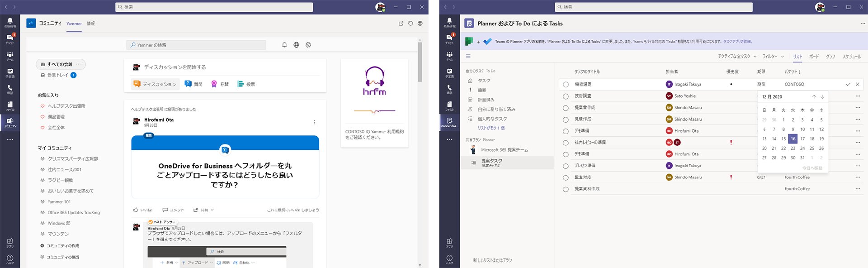Expand share dropdown under the post

coord(203,210)
